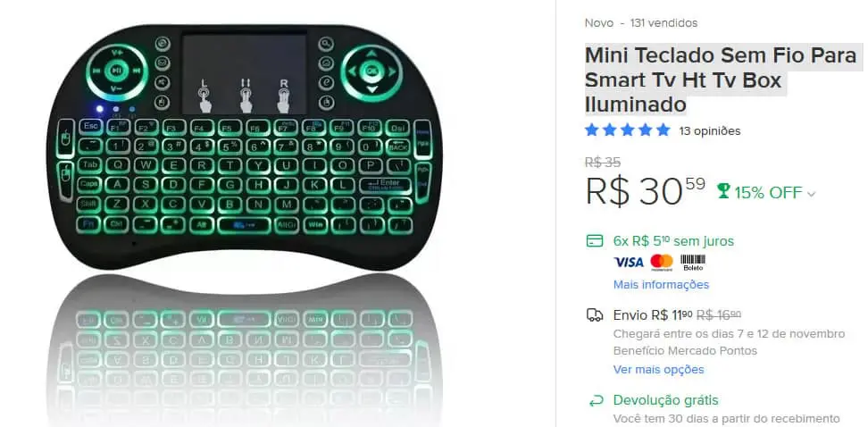The image size is (868, 427).
Task: Expand the 15% OFF chevron
Action: tap(811, 194)
